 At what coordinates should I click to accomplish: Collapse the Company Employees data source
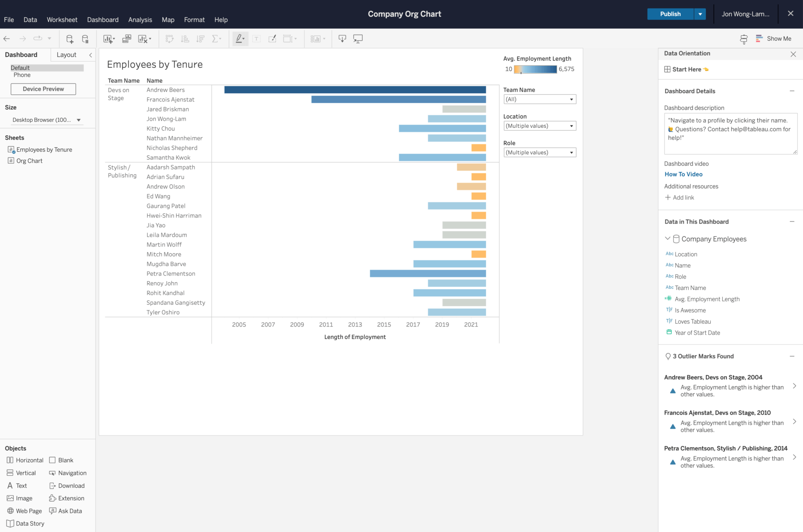pos(667,238)
